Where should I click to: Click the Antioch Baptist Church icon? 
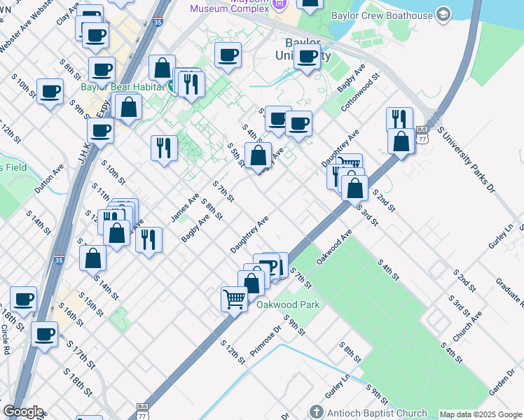tap(317, 412)
